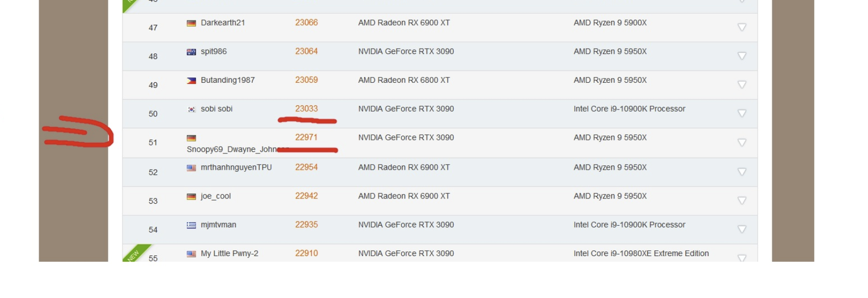The height and width of the screenshot is (298, 868).
Task: Click NVIDIA GeForce RTX 3090 in row 51
Action: pyautogui.click(x=406, y=138)
